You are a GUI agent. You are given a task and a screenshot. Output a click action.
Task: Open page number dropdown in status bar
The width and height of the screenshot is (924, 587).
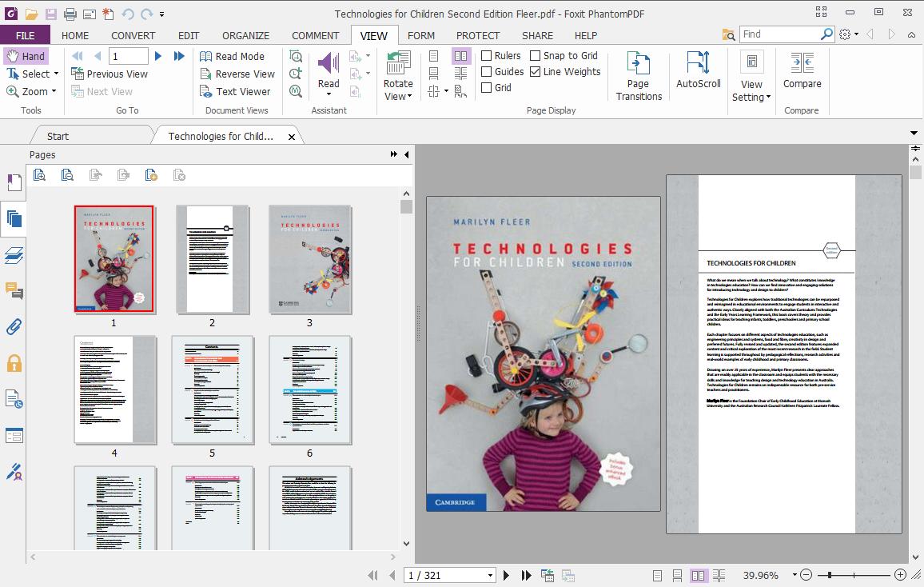[x=490, y=575]
